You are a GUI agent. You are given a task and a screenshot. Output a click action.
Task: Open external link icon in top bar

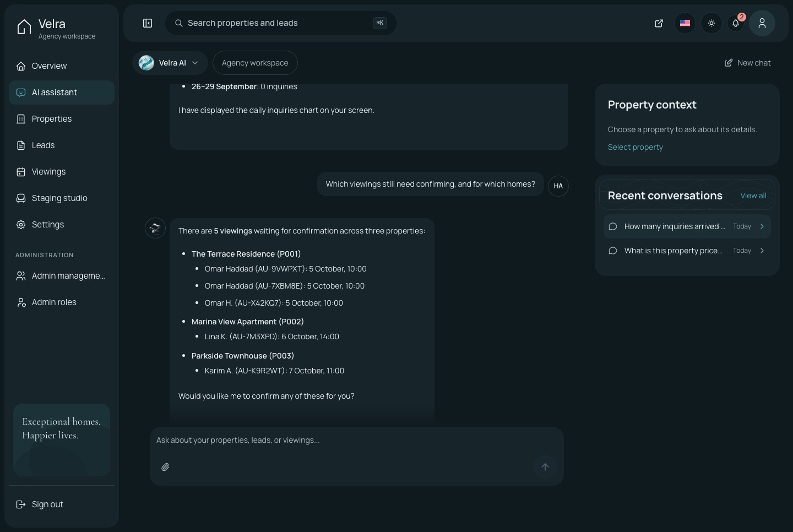tap(659, 23)
